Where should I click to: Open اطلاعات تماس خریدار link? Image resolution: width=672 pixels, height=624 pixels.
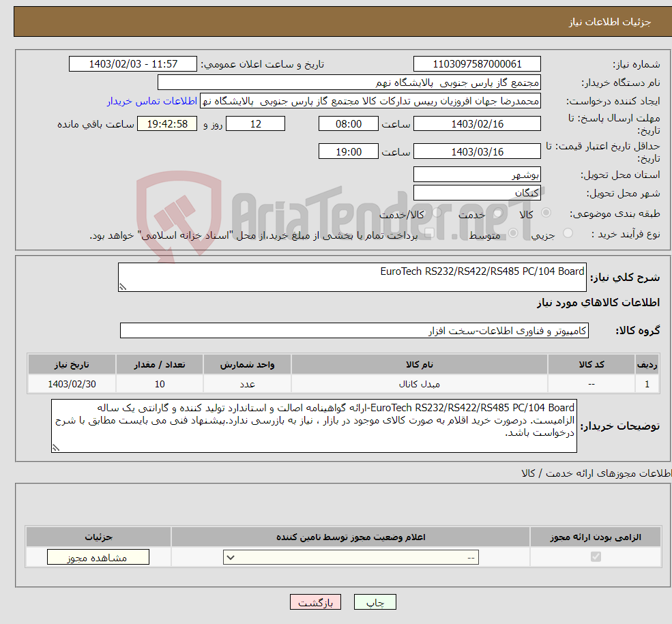click(x=152, y=101)
